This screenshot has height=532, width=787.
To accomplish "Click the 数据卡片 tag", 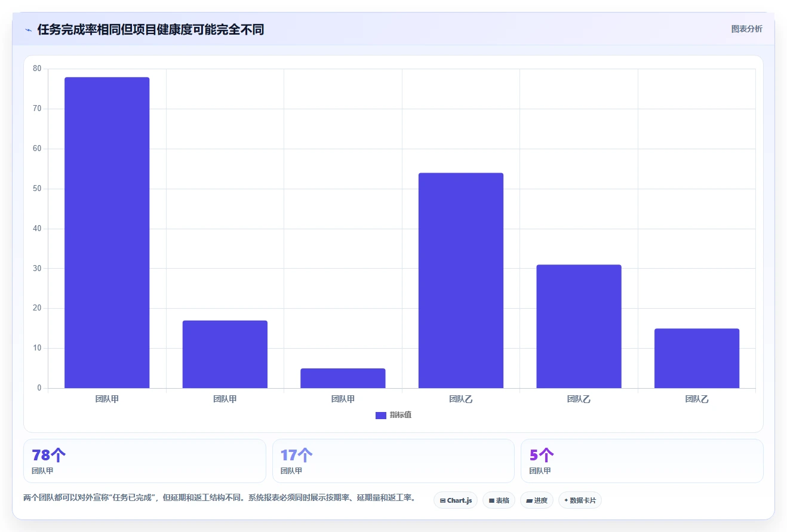I will tap(580, 500).
